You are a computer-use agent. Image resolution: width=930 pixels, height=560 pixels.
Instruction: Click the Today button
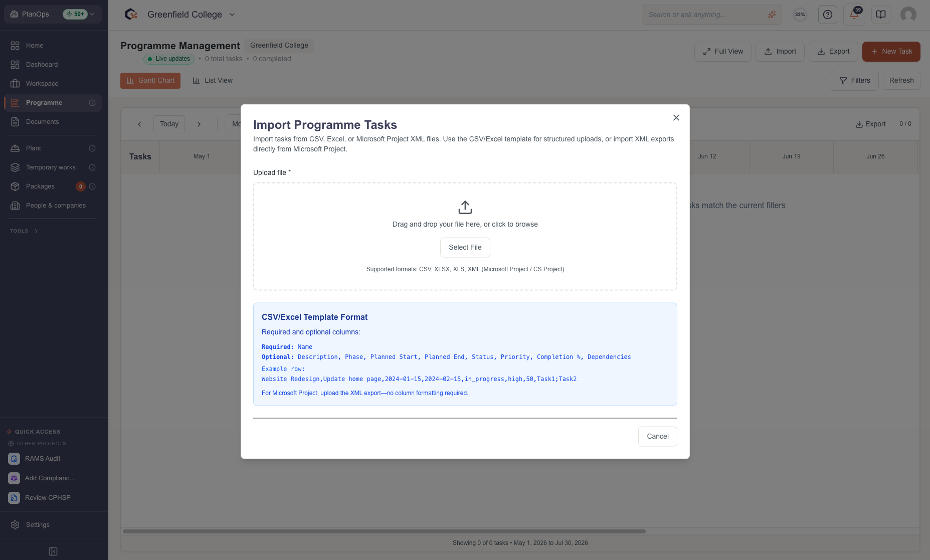(169, 124)
